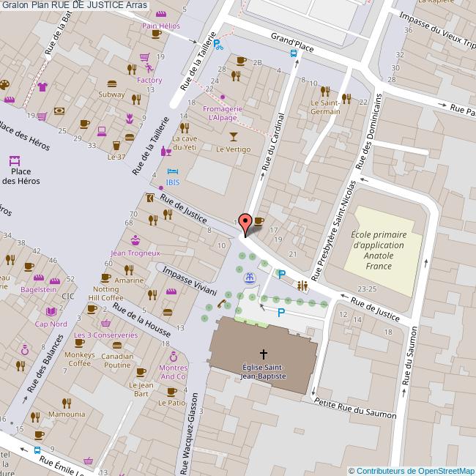Image resolution: width=476 pixels, height=476 pixels.
Task: Click the Subway burger icon
Action: pos(112,83)
